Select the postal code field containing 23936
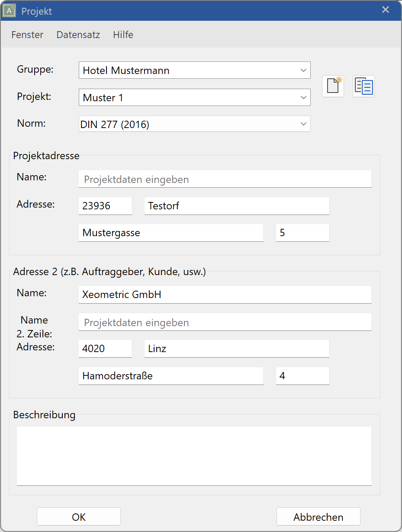 (x=105, y=205)
